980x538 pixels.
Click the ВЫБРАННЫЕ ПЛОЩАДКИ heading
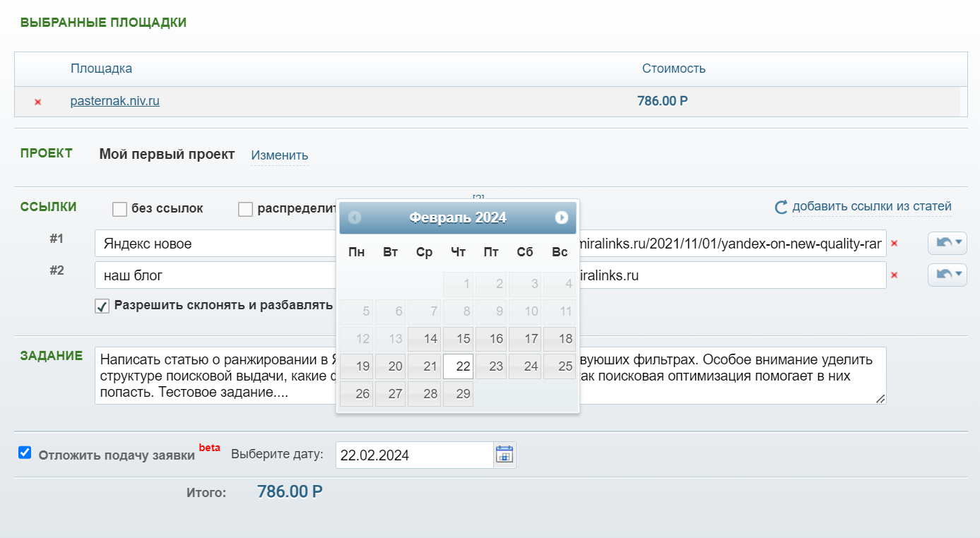pos(103,23)
